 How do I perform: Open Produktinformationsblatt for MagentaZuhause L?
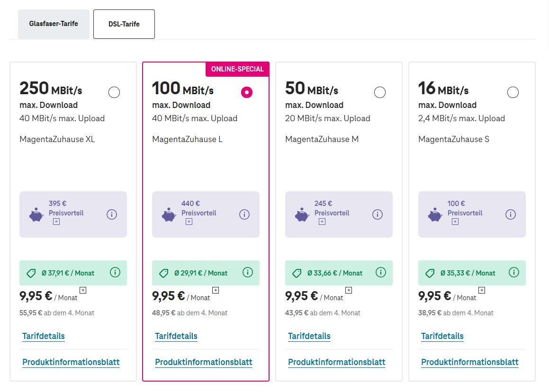pyautogui.click(x=203, y=362)
